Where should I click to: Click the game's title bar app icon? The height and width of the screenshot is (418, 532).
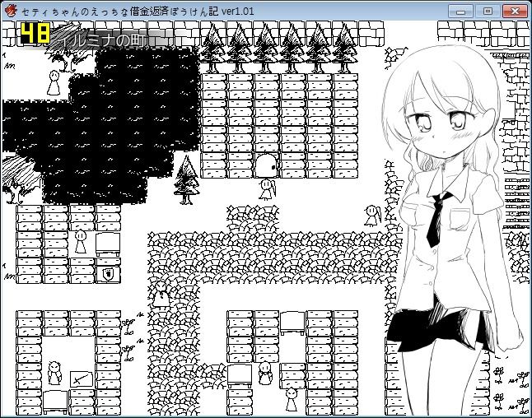[x=11, y=11]
